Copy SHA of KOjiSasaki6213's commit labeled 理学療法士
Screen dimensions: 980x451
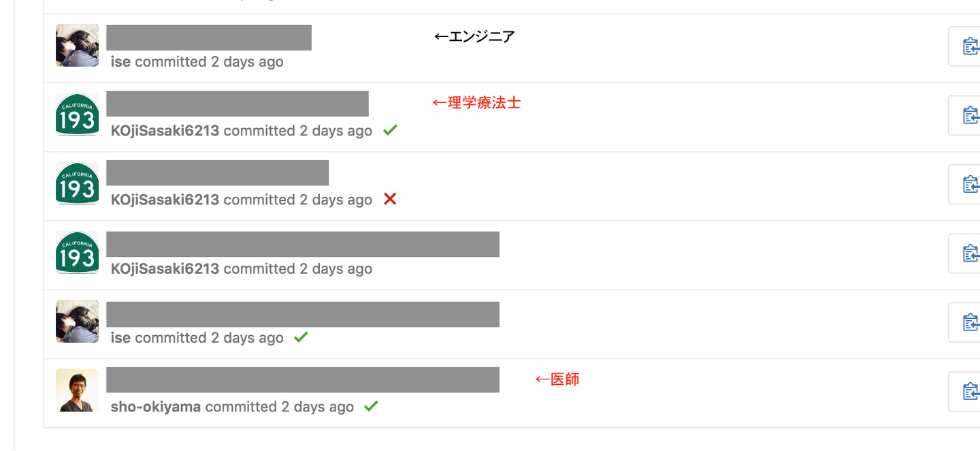click(x=969, y=116)
